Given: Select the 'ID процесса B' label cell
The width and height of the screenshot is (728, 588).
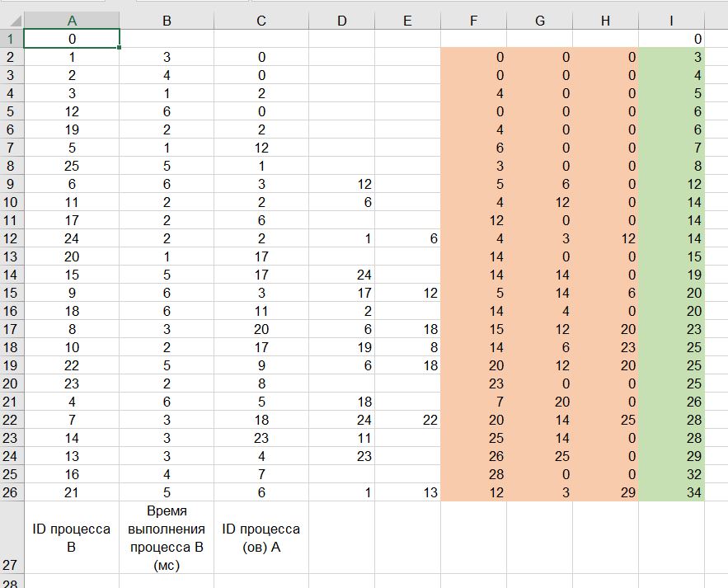Looking at the screenshot, I should point(72,538).
